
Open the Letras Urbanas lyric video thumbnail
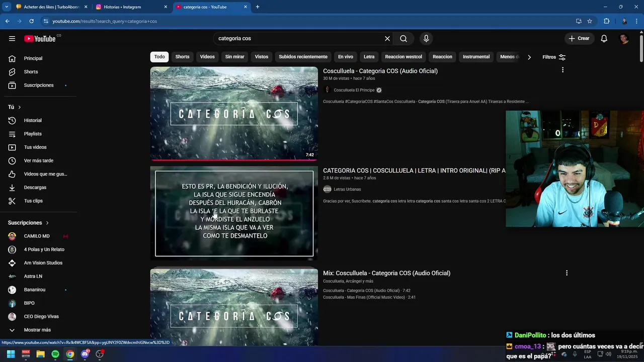pos(234,213)
